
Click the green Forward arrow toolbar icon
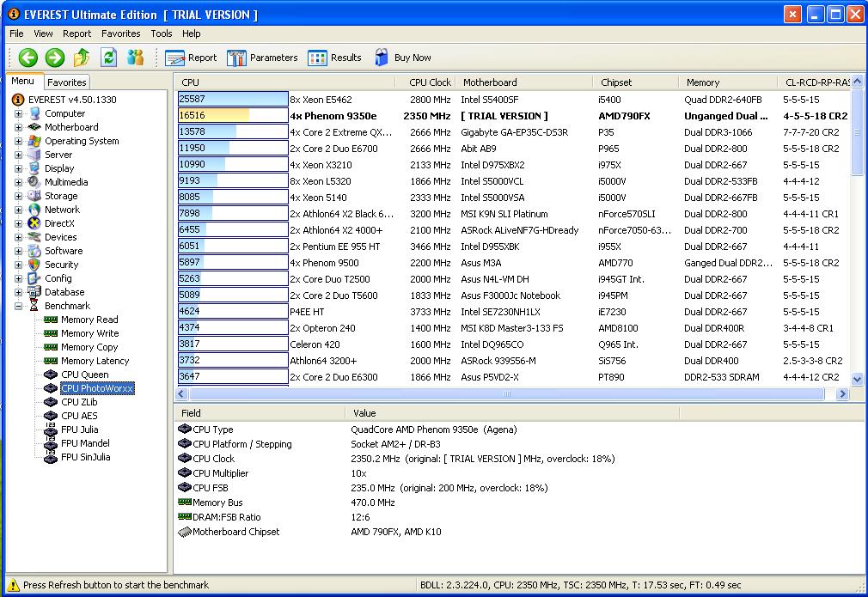55,58
